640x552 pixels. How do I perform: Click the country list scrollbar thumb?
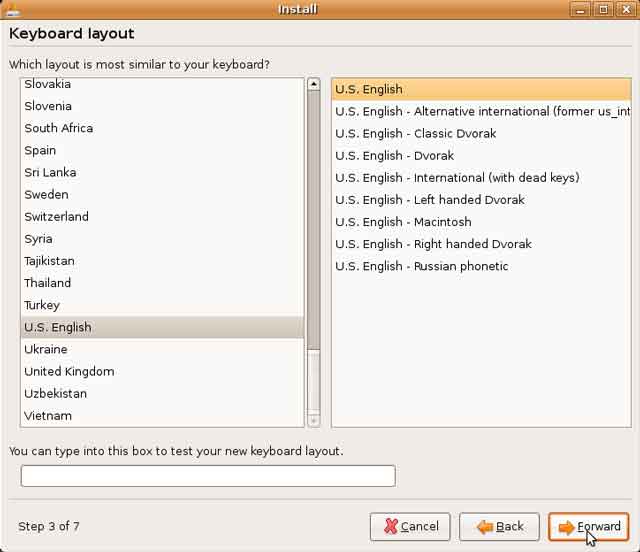(x=313, y=220)
